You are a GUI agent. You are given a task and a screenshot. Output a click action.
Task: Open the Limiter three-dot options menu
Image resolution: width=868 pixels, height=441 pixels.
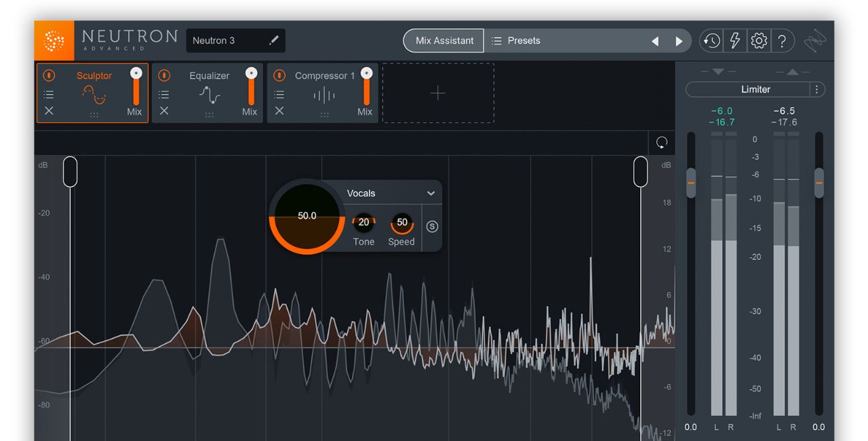pyautogui.click(x=816, y=89)
